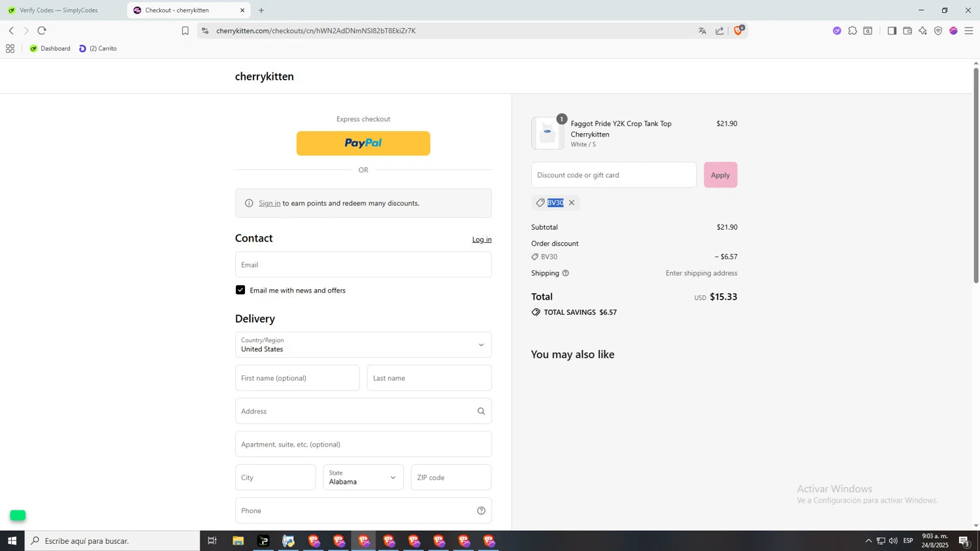The width and height of the screenshot is (980, 551).
Task: Click the shipping help question icon
Action: [566, 273]
